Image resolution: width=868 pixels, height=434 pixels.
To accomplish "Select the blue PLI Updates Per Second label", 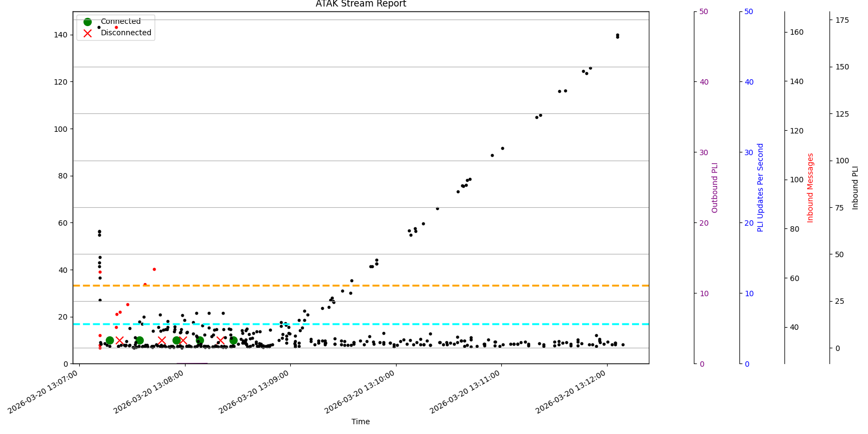I will (761, 188).
